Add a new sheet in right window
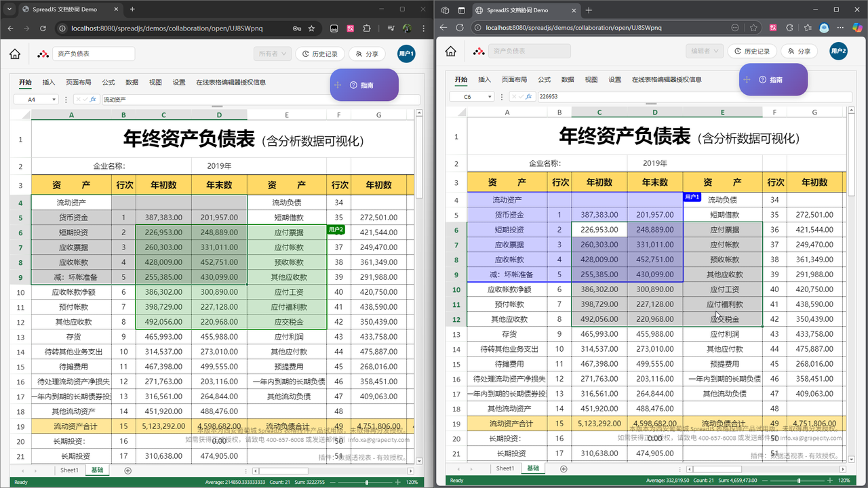This screenshot has height=488, width=868. tap(564, 469)
